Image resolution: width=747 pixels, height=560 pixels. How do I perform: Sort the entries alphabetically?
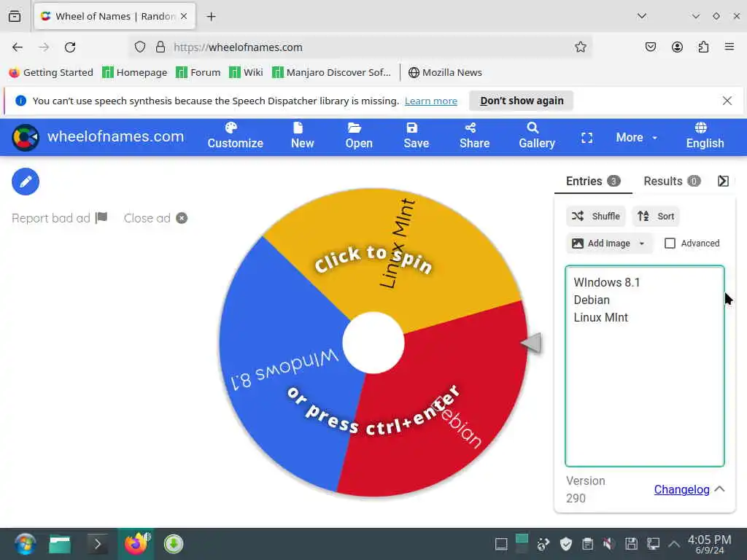click(656, 216)
